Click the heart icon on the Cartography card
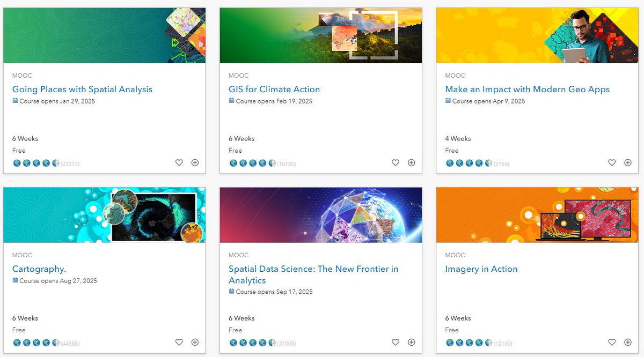The image size is (644, 357). [179, 343]
